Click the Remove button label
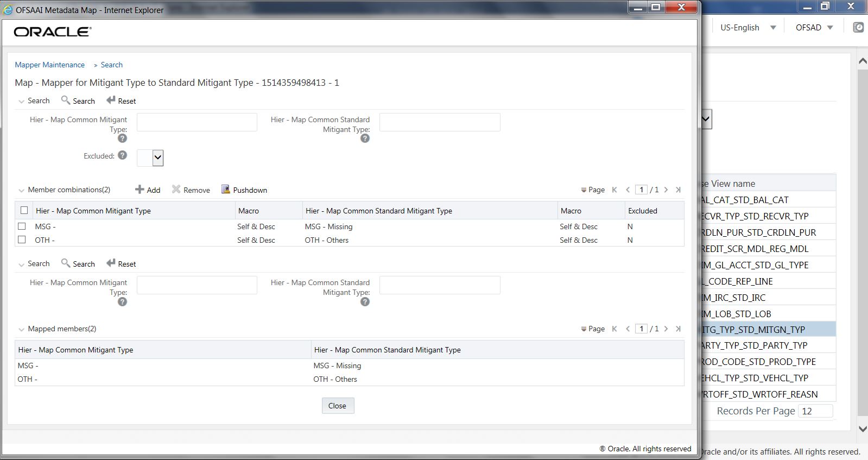868x460 pixels. 197,190
